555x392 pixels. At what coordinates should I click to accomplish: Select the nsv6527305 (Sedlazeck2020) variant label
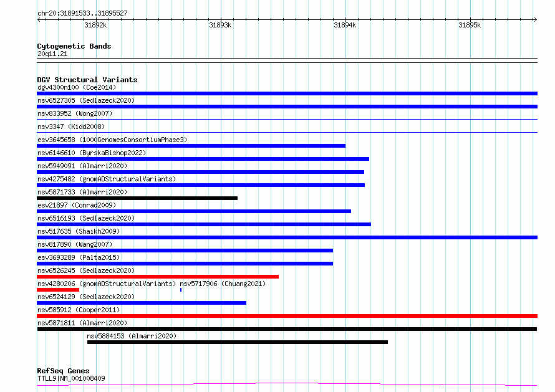tap(86, 100)
